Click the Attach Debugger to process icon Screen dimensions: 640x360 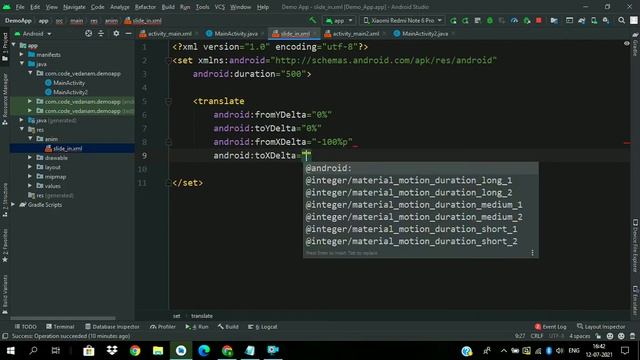(x=527, y=20)
